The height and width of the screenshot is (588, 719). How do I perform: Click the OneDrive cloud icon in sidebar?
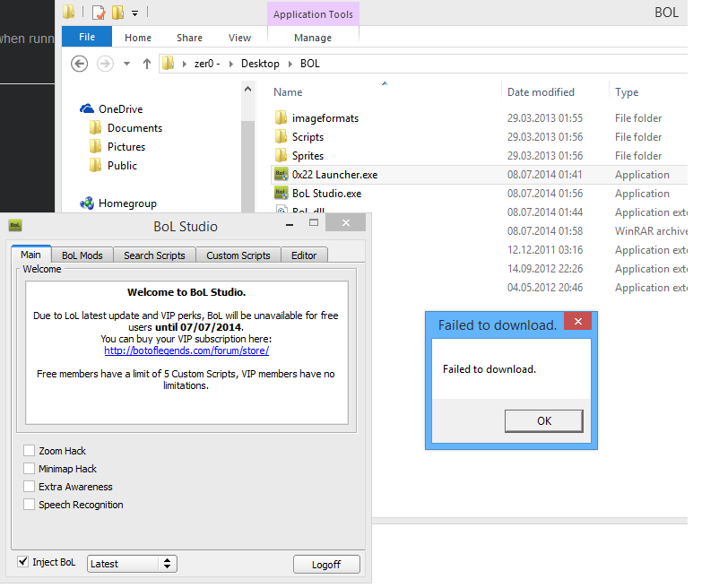coord(87,109)
